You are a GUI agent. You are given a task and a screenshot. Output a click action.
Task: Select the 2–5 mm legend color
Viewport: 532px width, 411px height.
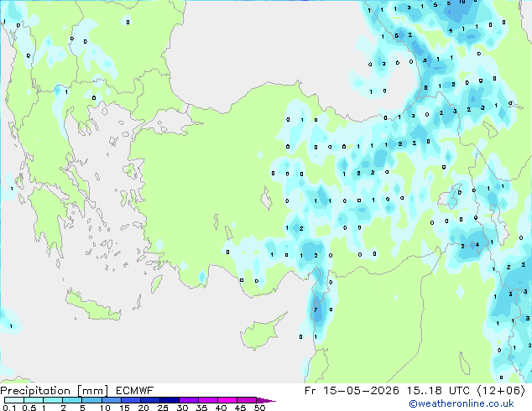point(72,400)
